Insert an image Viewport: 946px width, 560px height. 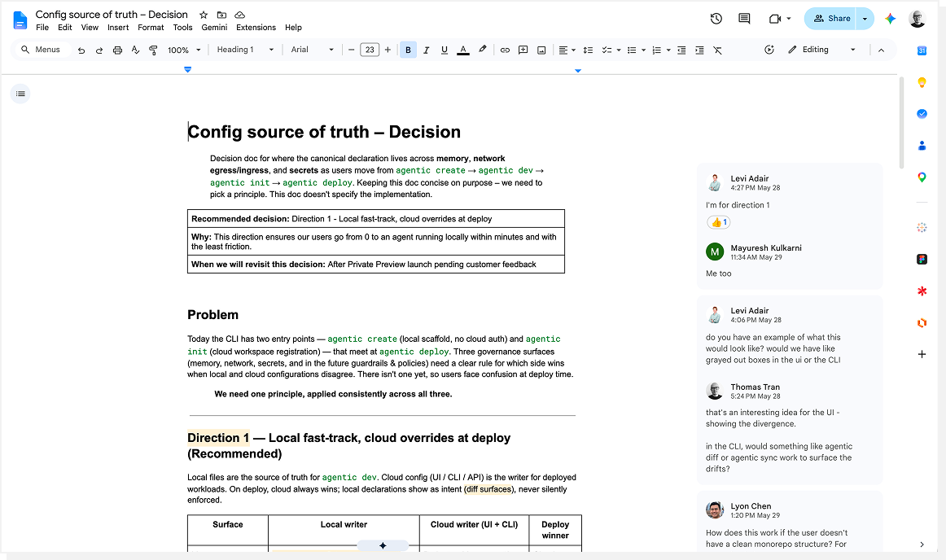(x=541, y=50)
